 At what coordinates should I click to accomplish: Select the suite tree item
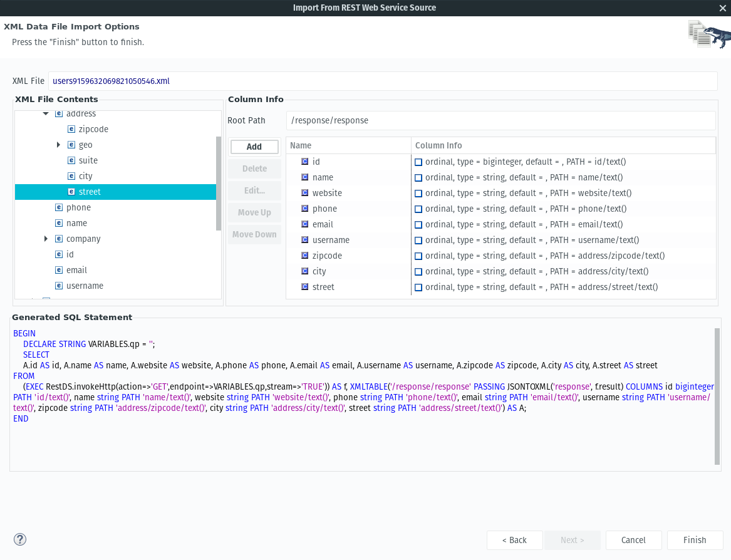click(88, 160)
